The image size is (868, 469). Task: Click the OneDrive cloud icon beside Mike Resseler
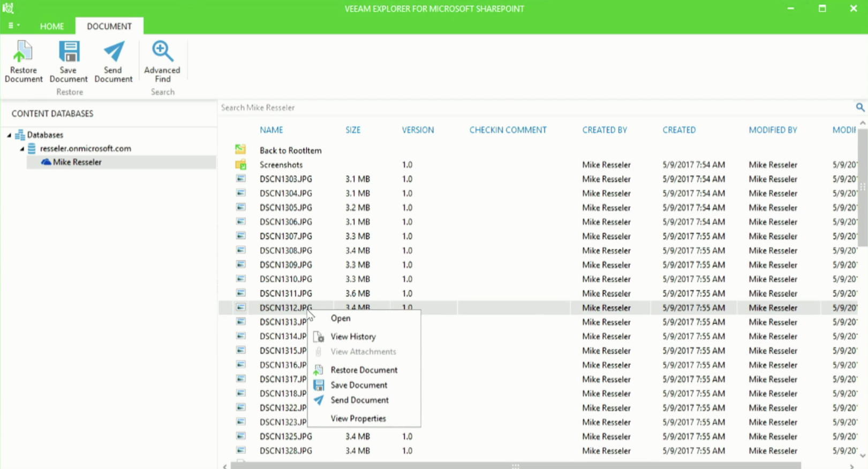[46, 162]
